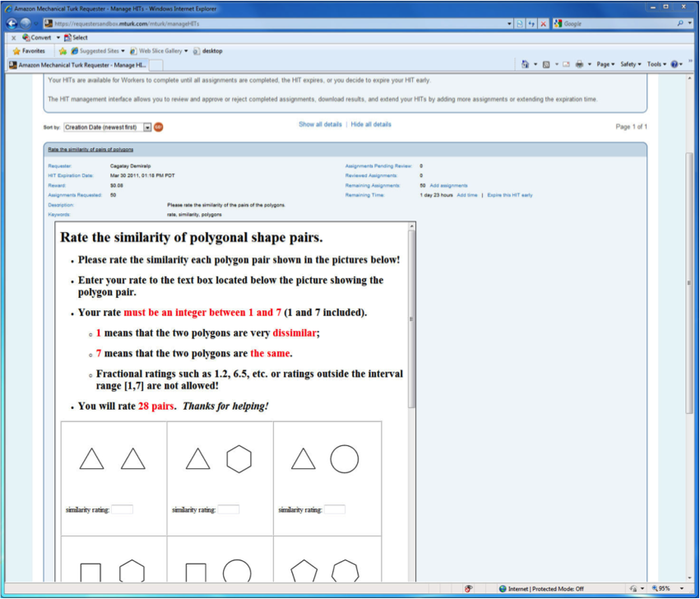Open the Tools menu
The height and width of the screenshot is (599, 700).
pos(656,64)
